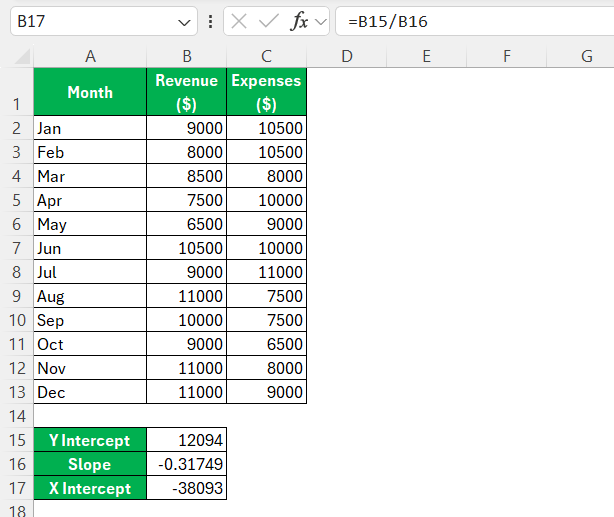This screenshot has width=614, height=517.
Task: Select column A header
Action: point(90,56)
